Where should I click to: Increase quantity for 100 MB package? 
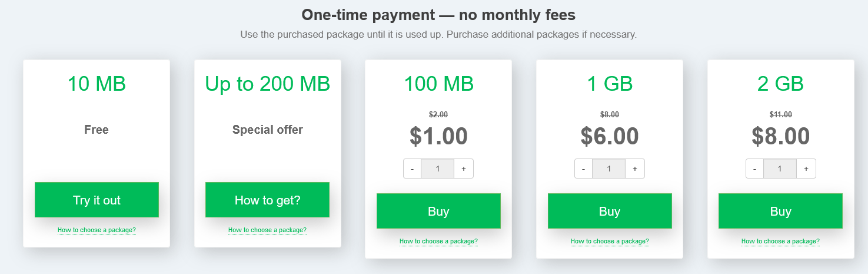(464, 169)
